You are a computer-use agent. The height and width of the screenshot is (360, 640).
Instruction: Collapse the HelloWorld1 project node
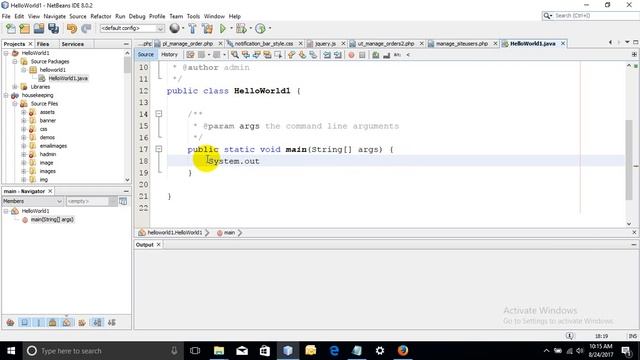tap(6, 53)
